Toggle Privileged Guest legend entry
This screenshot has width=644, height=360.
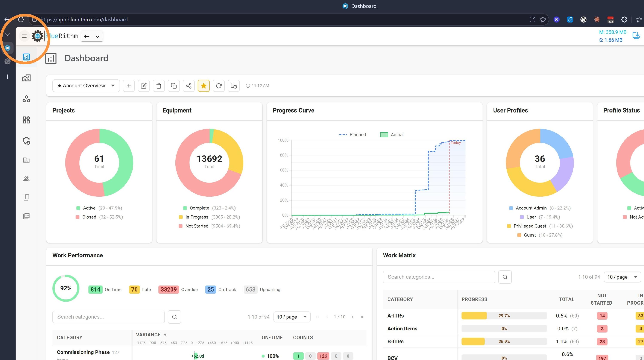point(540,226)
